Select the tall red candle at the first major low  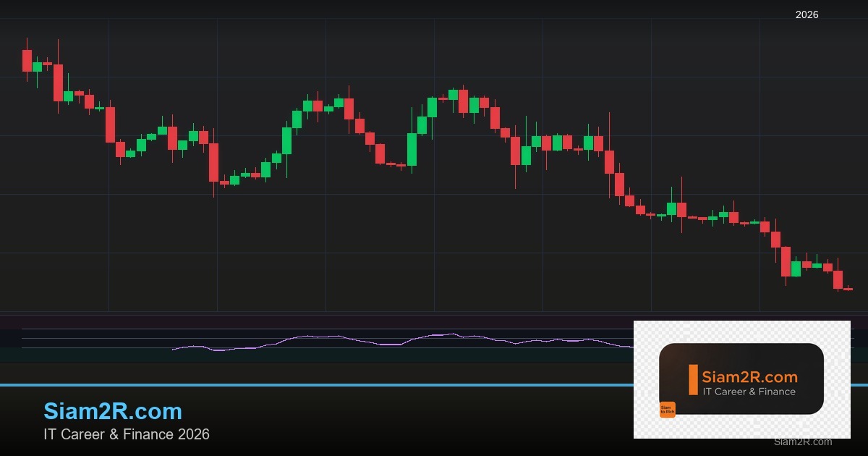click(213, 162)
